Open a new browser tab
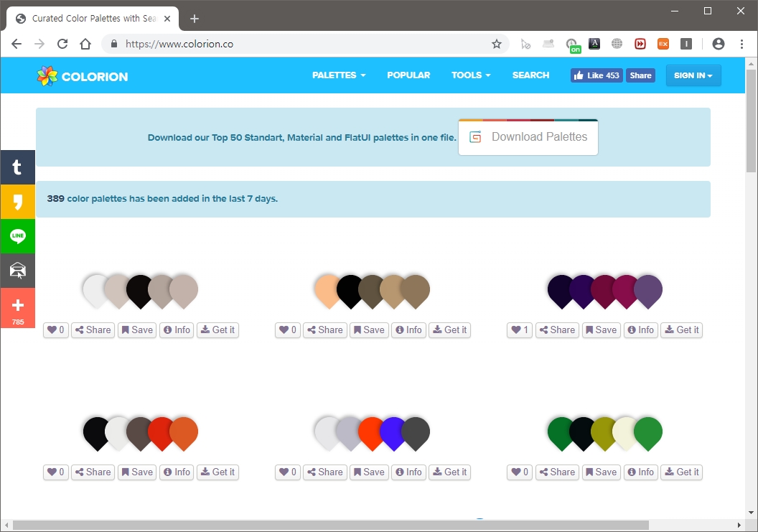The image size is (758, 532). (195, 19)
